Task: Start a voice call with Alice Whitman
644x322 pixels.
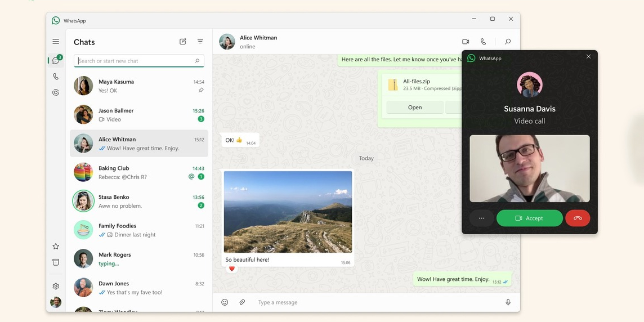Action: tap(483, 42)
